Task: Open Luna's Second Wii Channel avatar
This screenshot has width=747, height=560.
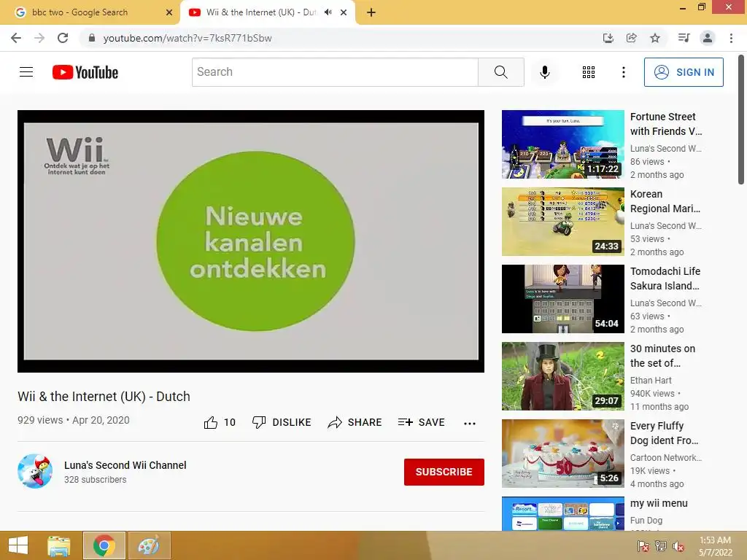Action: click(35, 471)
